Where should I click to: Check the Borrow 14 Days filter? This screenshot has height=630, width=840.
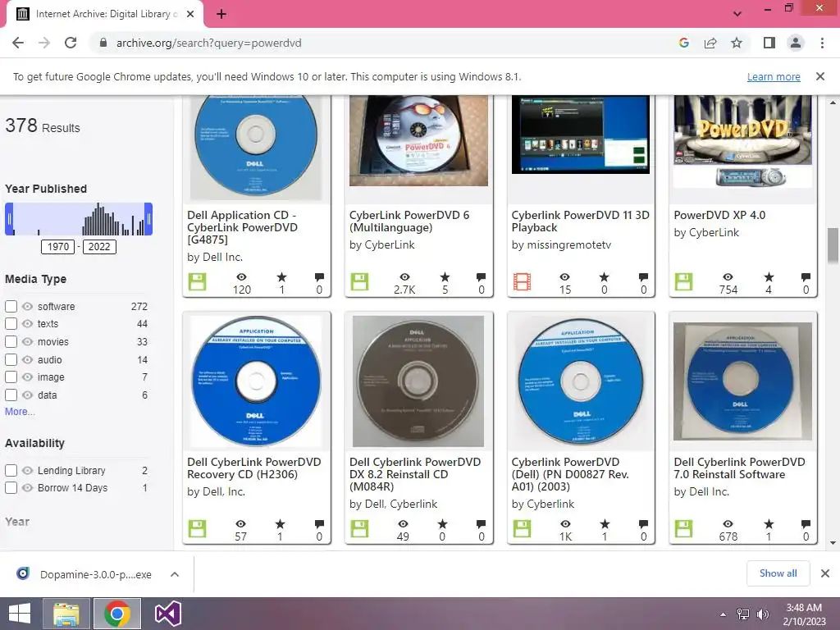(x=11, y=488)
